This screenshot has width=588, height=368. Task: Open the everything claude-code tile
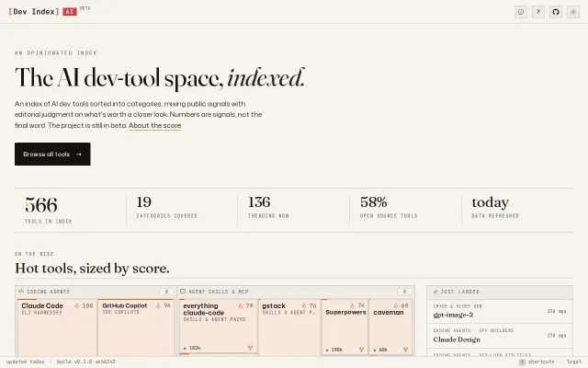tap(219, 326)
